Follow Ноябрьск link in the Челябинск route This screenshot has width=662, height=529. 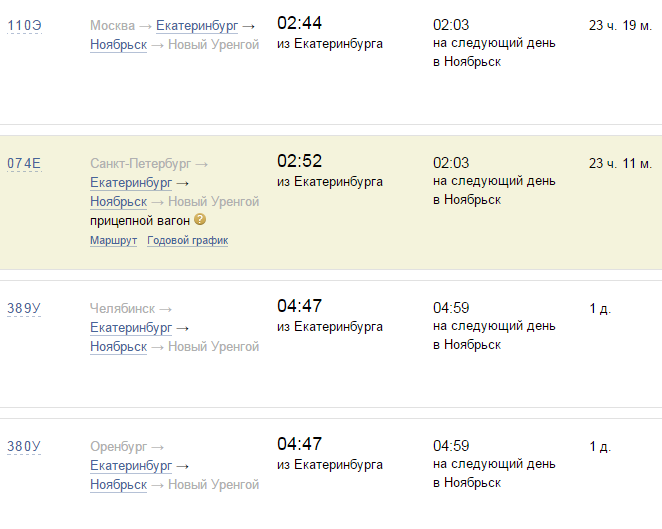118,347
